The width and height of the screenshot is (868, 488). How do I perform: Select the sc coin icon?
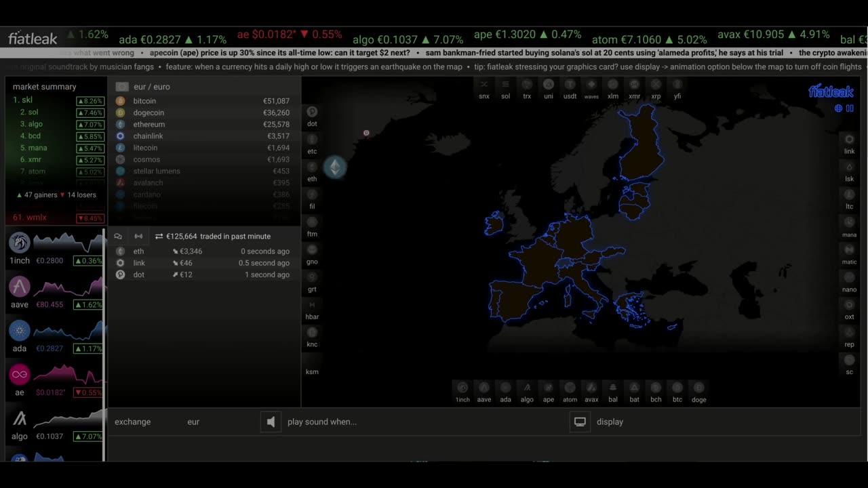click(849, 360)
